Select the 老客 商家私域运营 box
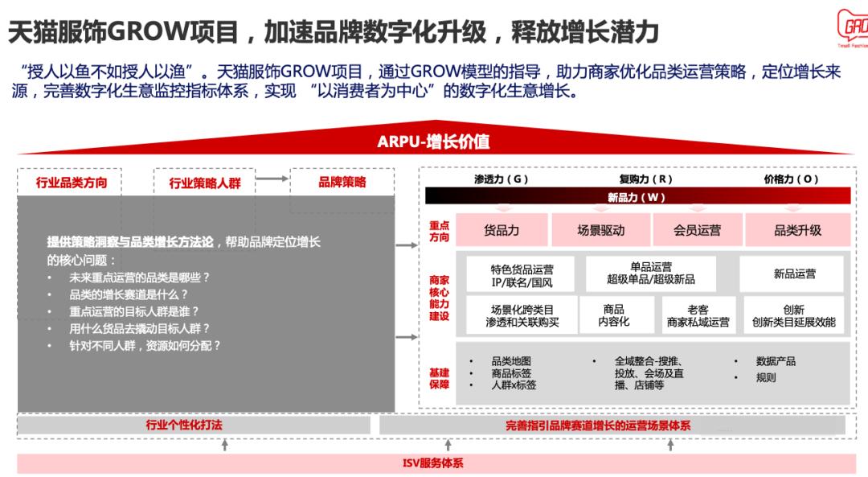 (698, 315)
